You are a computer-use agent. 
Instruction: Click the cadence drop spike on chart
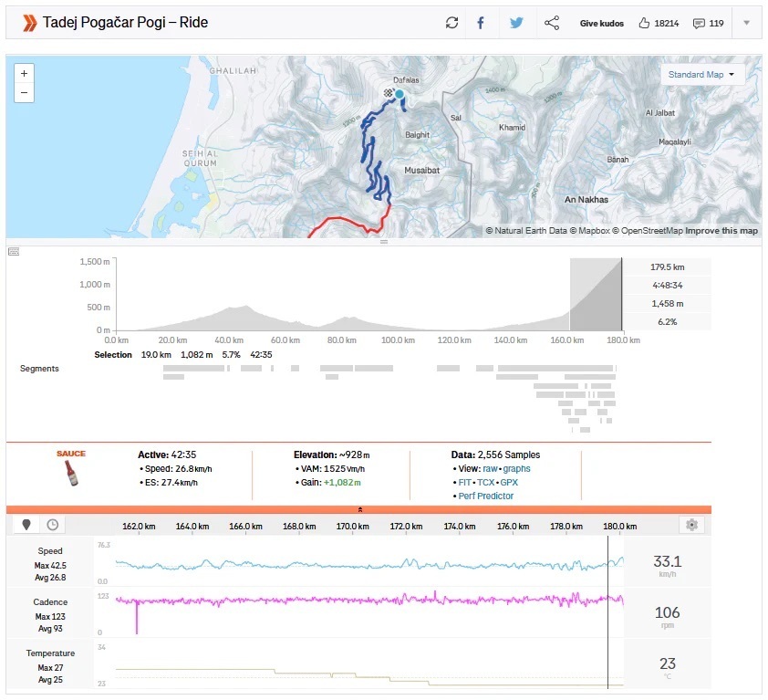137,617
